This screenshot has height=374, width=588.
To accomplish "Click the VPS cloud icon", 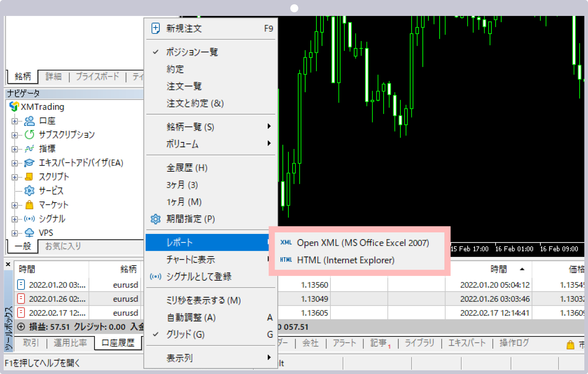I will point(29,233).
